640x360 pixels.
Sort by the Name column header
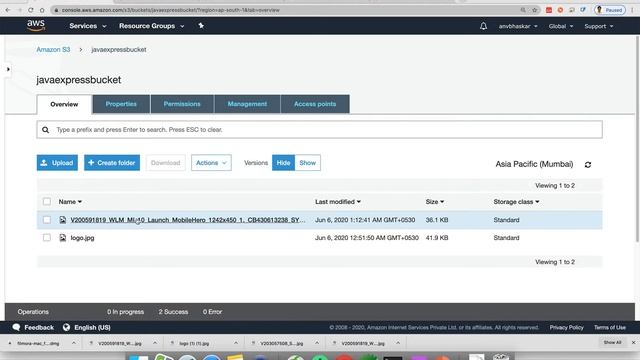point(70,202)
